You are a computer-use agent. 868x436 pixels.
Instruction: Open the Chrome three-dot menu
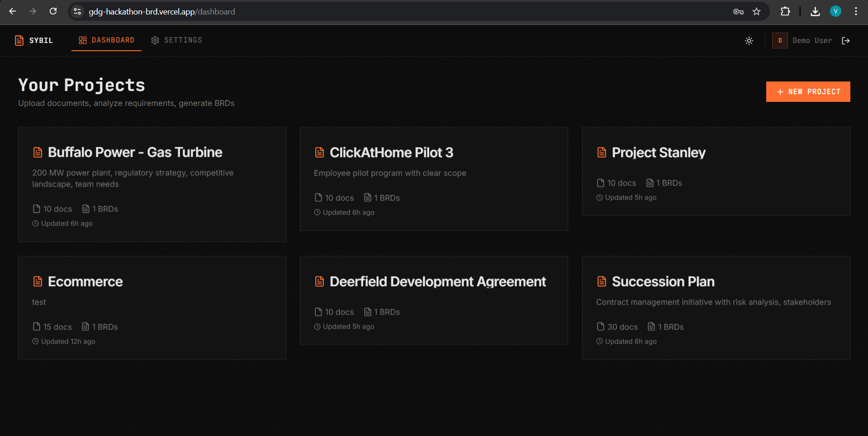click(x=856, y=12)
